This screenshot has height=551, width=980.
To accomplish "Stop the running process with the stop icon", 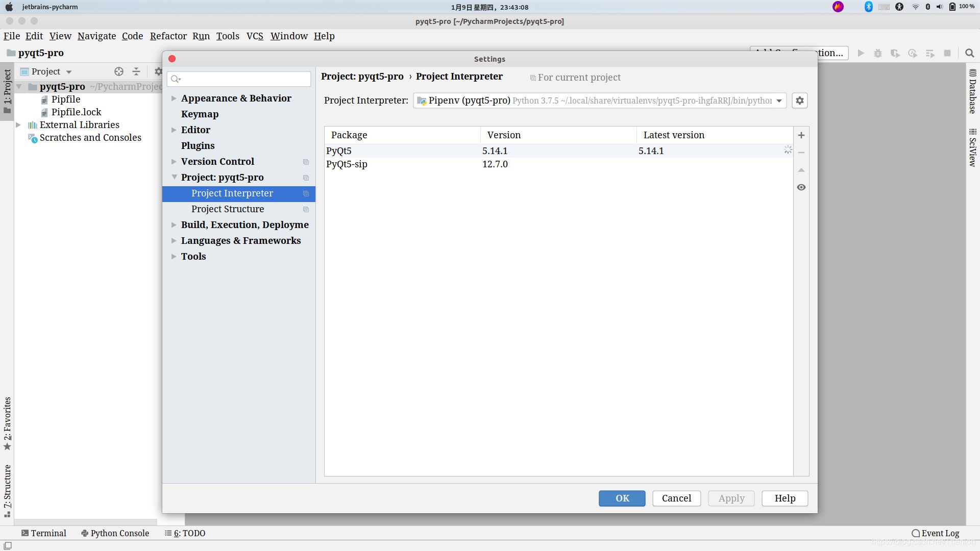I will coord(948,53).
